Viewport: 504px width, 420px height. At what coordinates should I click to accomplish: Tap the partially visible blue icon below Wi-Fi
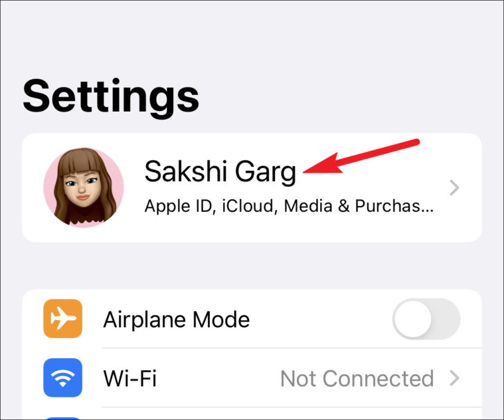(62, 419)
